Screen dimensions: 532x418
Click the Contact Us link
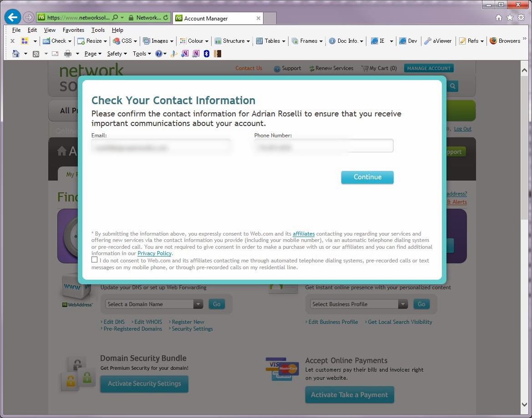(248, 68)
